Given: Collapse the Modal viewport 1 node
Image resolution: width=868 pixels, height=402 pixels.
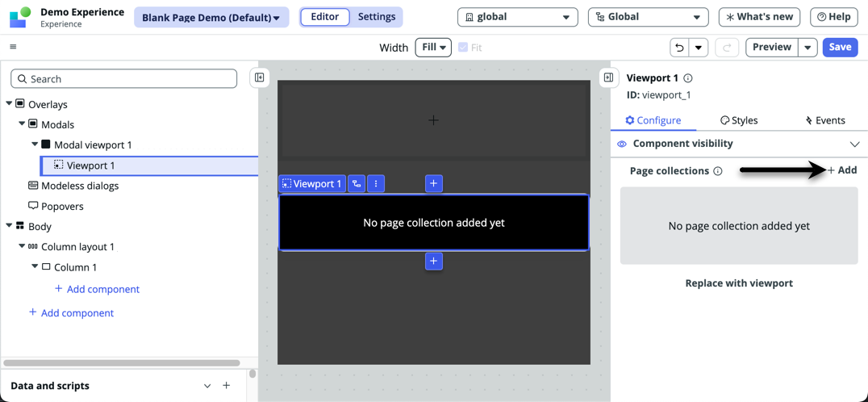Looking at the screenshot, I should tap(35, 144).
